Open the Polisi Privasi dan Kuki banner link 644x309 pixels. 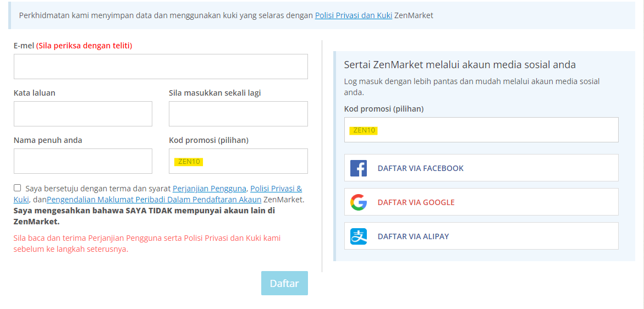pyautogui.click(x=354, y=15)
